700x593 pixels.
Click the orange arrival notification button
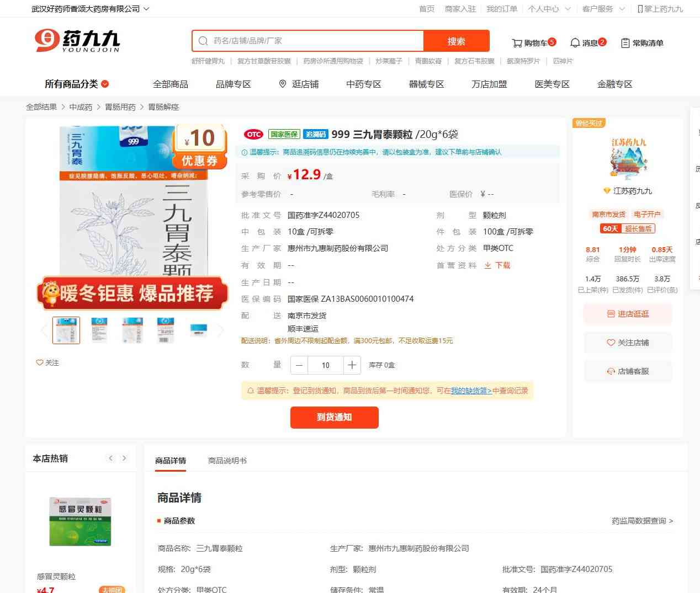(334, 417)
